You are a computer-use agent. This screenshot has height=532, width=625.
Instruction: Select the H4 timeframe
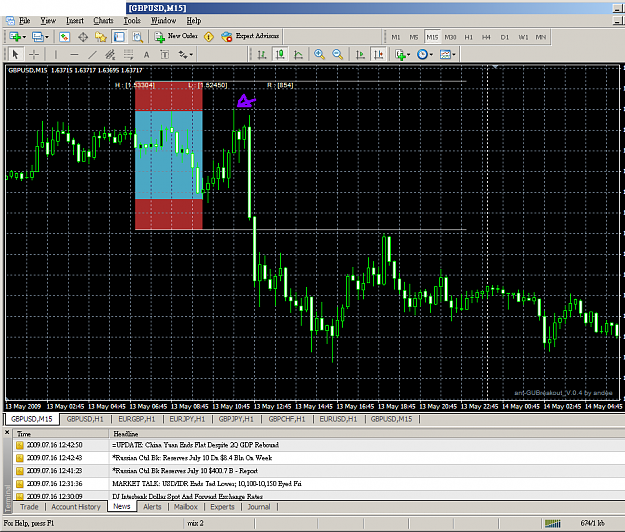pyautogui.click(x=486, y=37)
